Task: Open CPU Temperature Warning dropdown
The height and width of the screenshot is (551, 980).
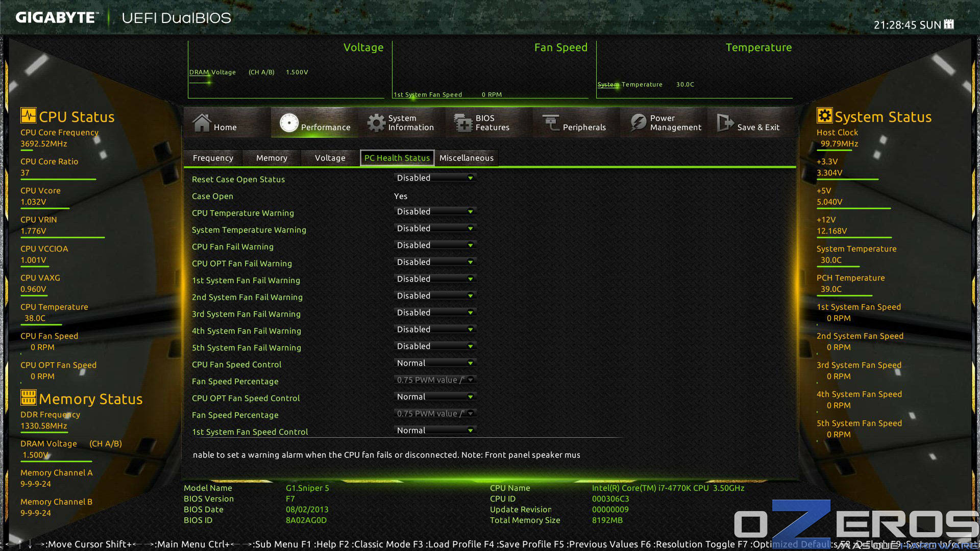Action: [x=435, y=212]
